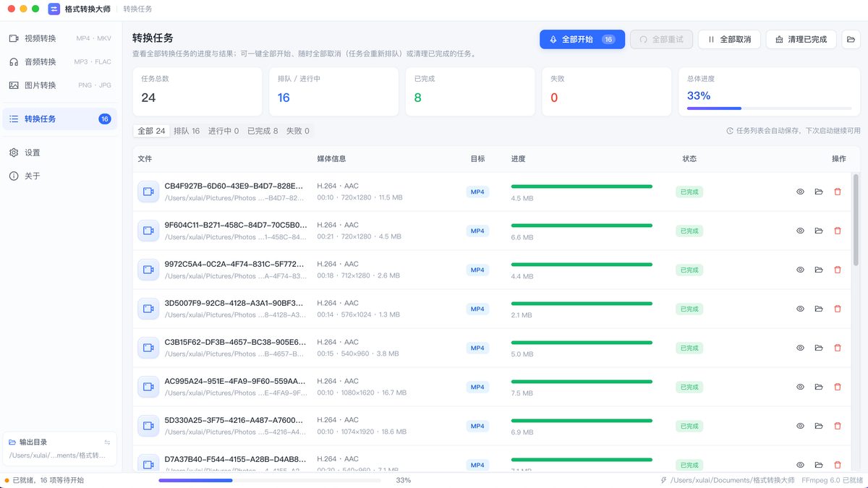Click the 任务总数 24 summary card
The height and width of the screenshot is (488, 868).
pyautogui.click(x=197, y=92)
